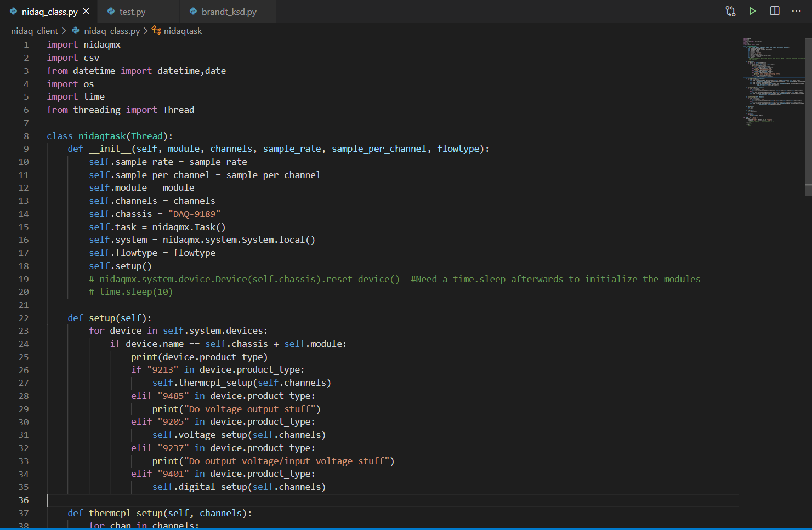Click the Python icon on brandt_ksd.py tab

(192, 11)
